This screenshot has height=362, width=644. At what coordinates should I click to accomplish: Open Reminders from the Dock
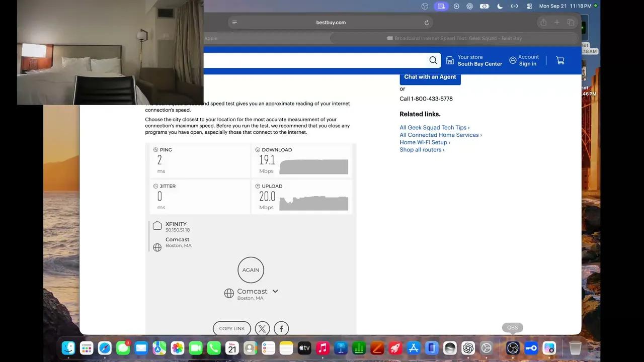point(268,348)
